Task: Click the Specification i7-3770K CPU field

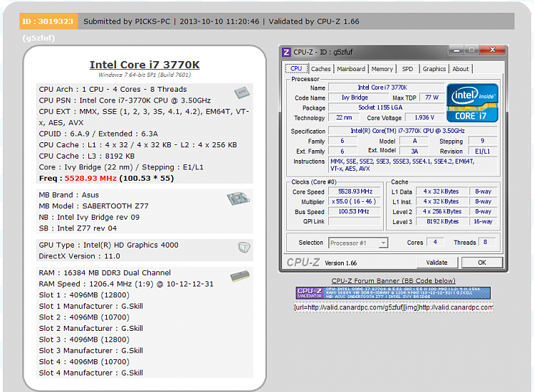Action: [x=413, y=131]
